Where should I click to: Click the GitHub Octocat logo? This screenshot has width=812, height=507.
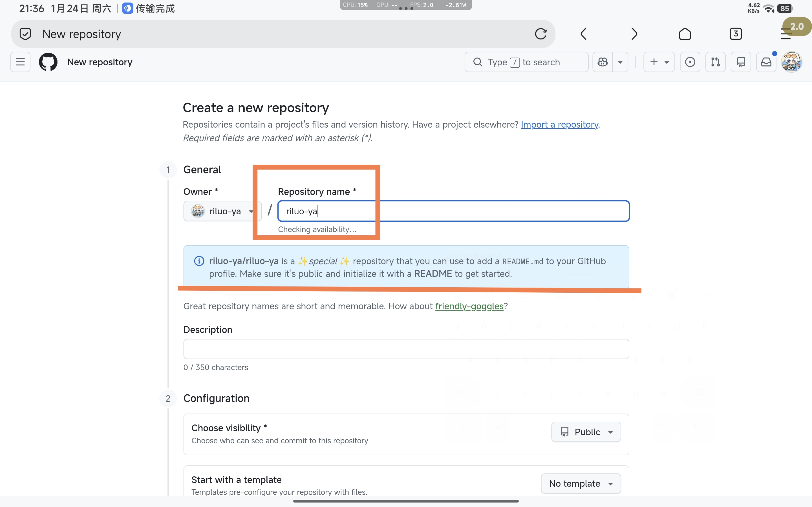[x=48, y=62]
